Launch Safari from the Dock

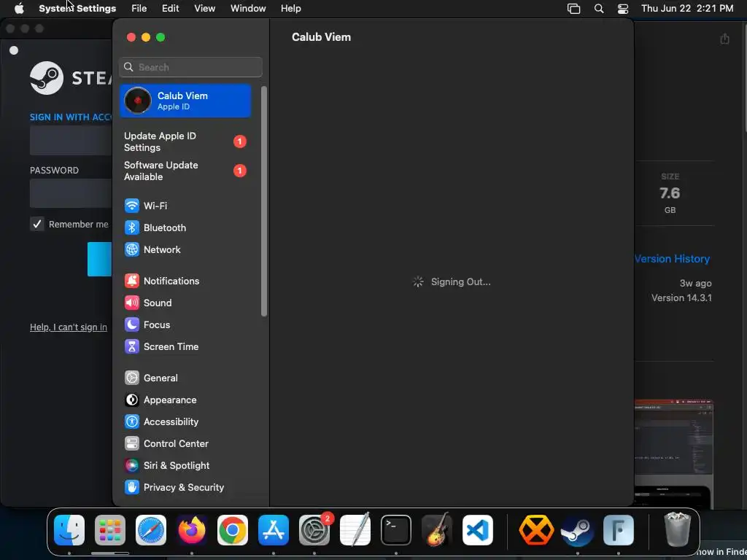pyautogui.click(x=151, y=530)
